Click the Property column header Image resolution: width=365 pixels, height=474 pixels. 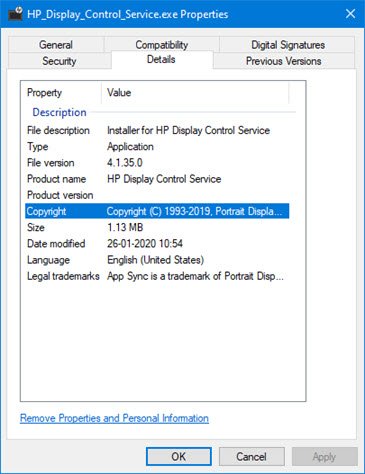point(61,92)
